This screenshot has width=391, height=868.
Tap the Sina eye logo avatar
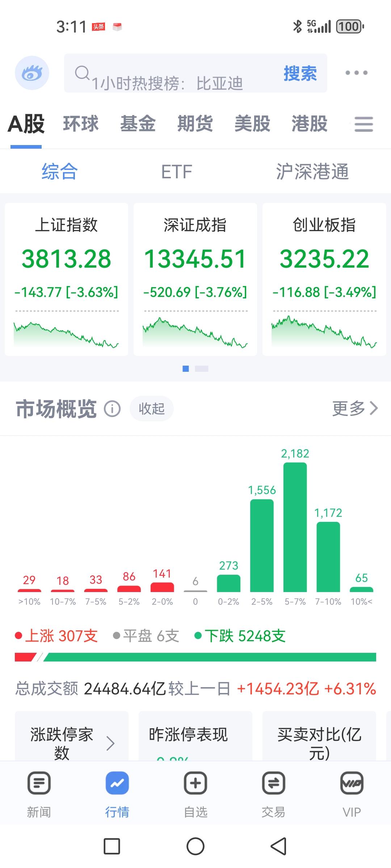[x=32, y=73]
